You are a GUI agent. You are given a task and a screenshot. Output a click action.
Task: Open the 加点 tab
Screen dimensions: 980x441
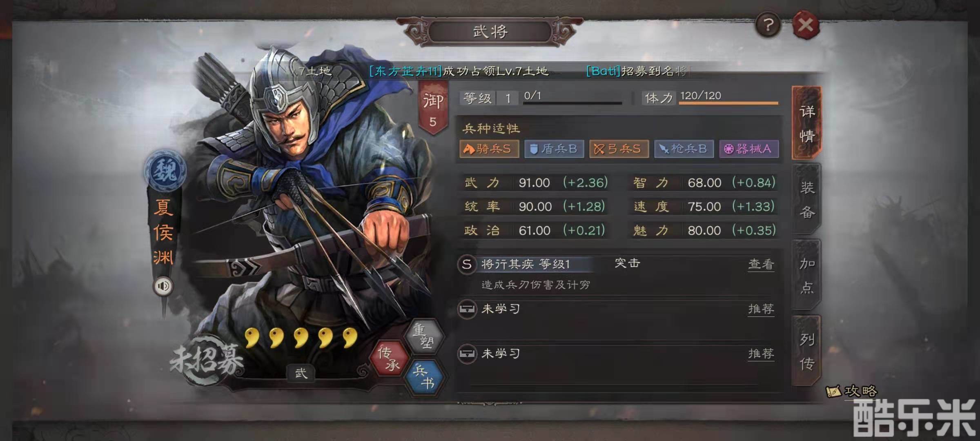pos(807,275)
